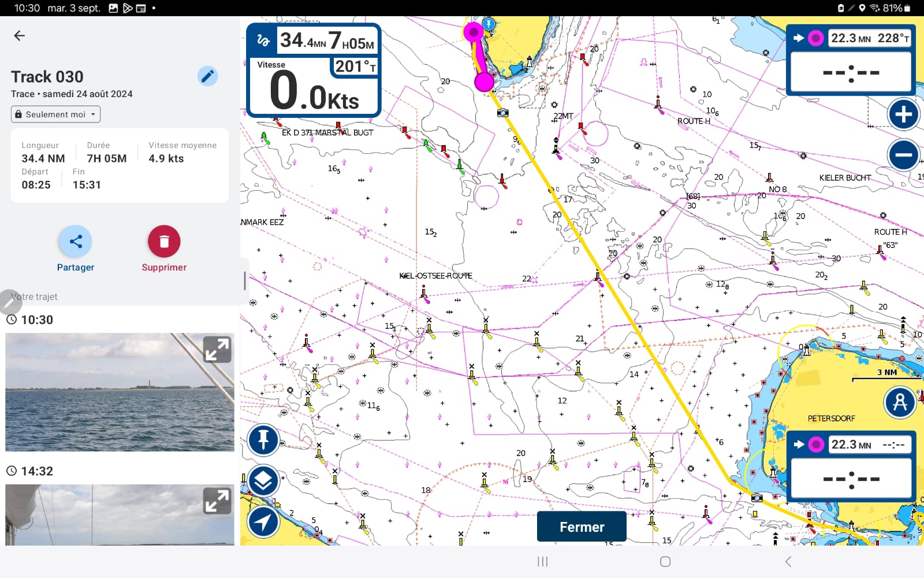Viewport: 924px width, 578px height.
Task: Center map with the location arrow icon
Action: [x=263, y=521]
